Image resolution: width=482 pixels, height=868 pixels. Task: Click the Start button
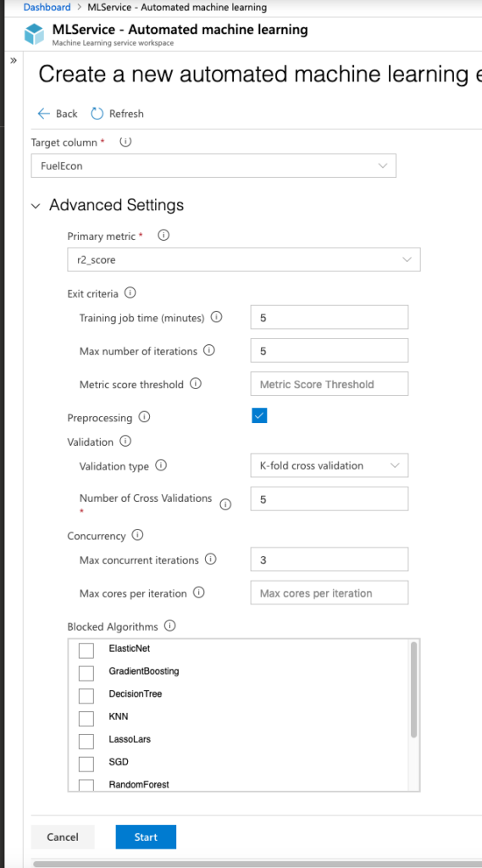(146, 837)
